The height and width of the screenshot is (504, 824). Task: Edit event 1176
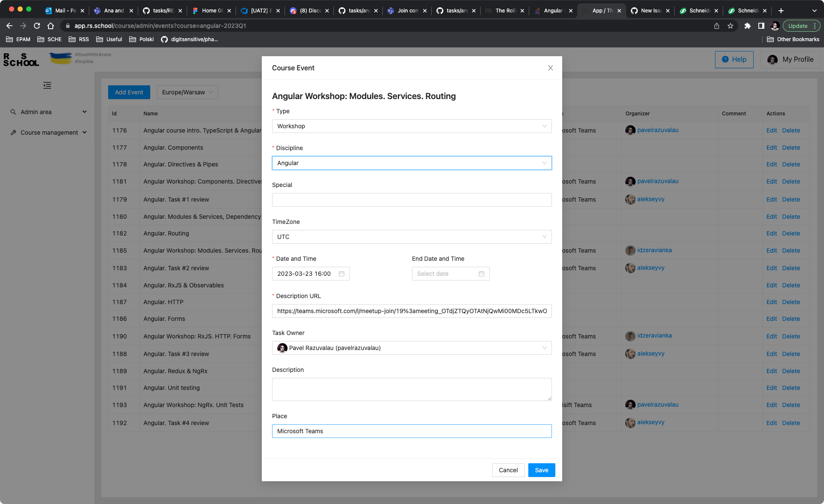(x=771, y=130)
